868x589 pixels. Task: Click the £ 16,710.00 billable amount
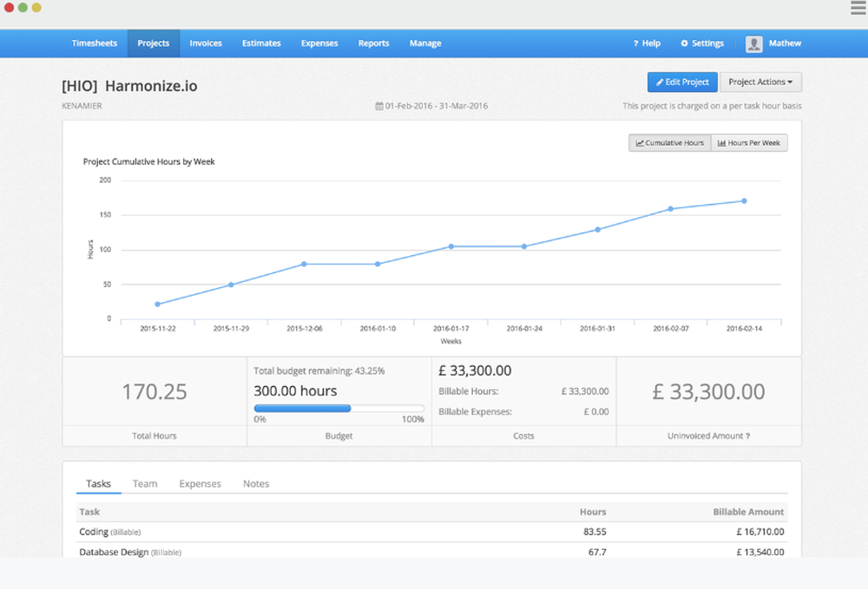[x=760, y=532]
